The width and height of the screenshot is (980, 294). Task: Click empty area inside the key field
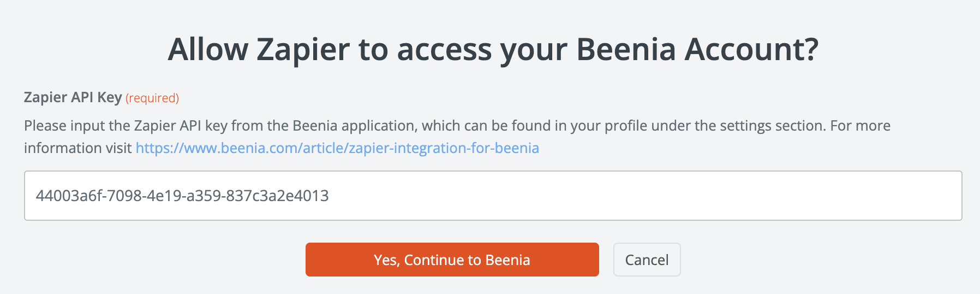point(655,196)
